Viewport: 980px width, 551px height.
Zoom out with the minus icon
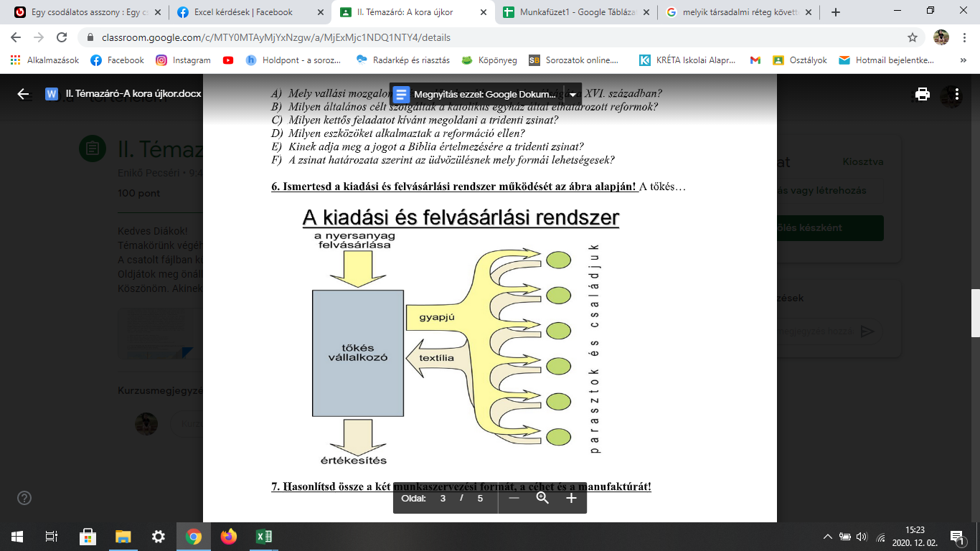[x=514, y=498]
